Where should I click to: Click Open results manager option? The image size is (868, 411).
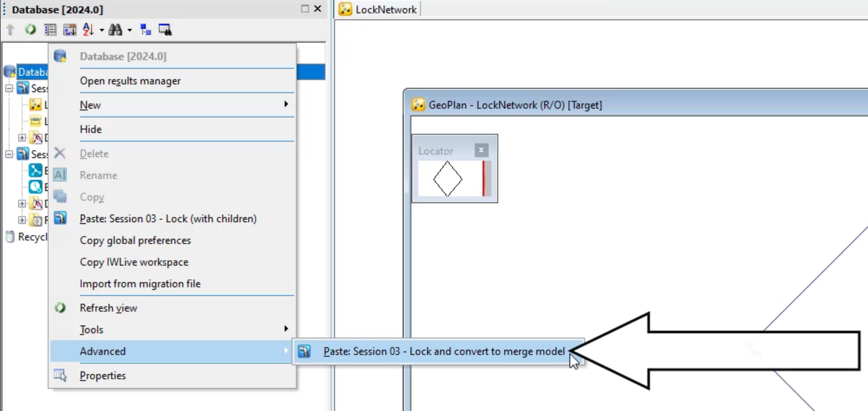point(131,81)
